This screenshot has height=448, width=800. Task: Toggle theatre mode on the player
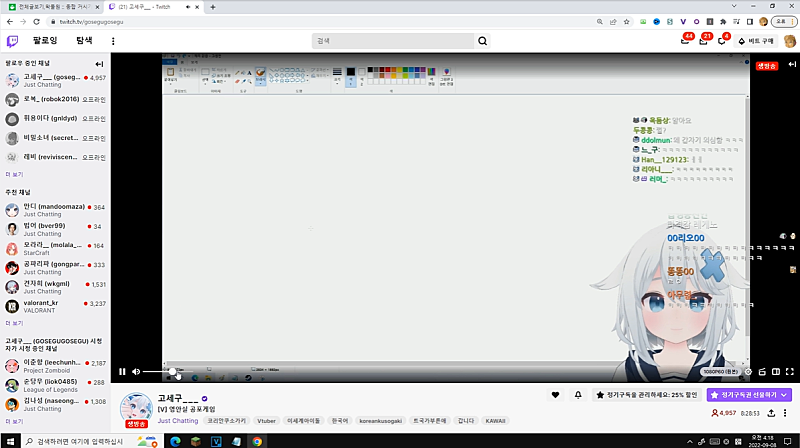coord(776,371)
